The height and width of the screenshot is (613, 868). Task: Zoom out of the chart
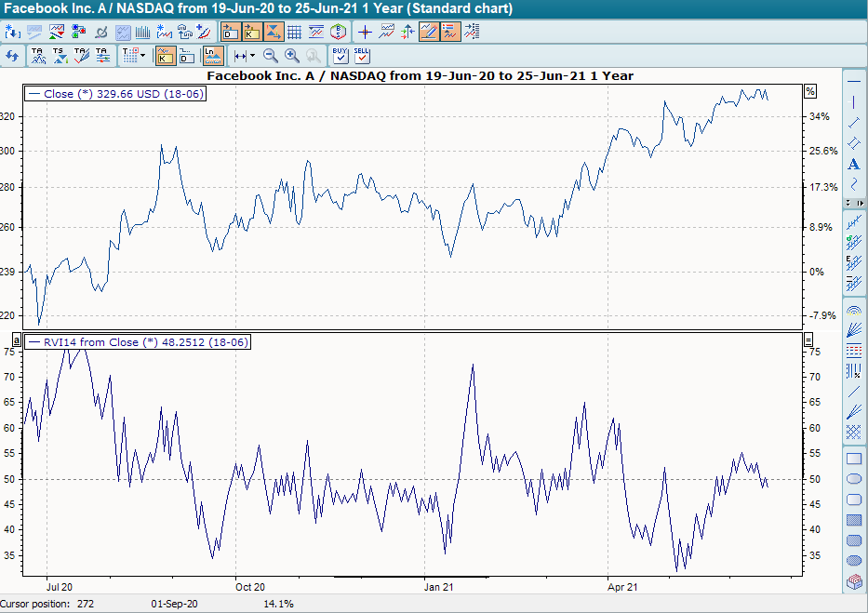tap(269, 56)
